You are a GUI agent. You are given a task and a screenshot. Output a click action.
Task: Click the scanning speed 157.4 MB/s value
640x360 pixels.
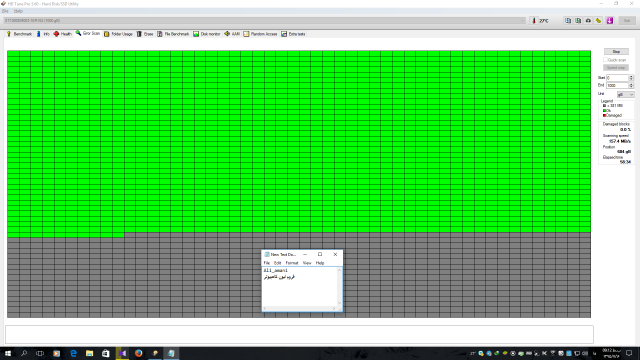point(620,141)
